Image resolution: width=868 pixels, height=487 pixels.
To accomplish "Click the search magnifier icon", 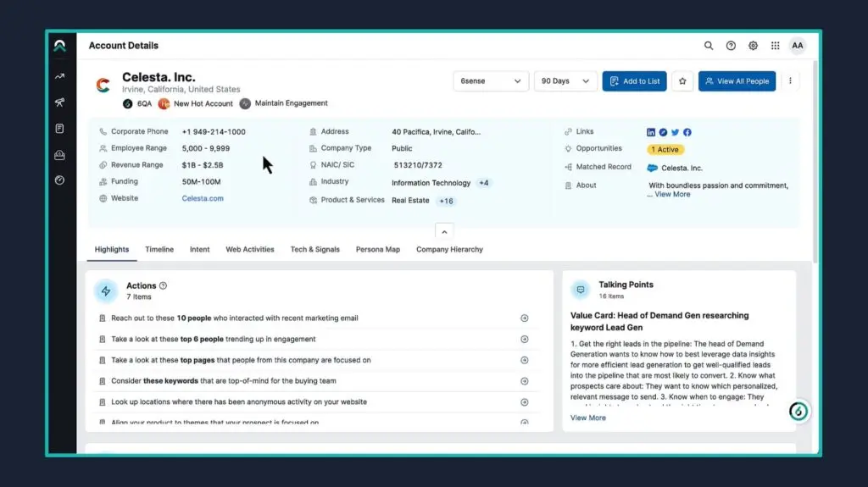I will point(709,46).
